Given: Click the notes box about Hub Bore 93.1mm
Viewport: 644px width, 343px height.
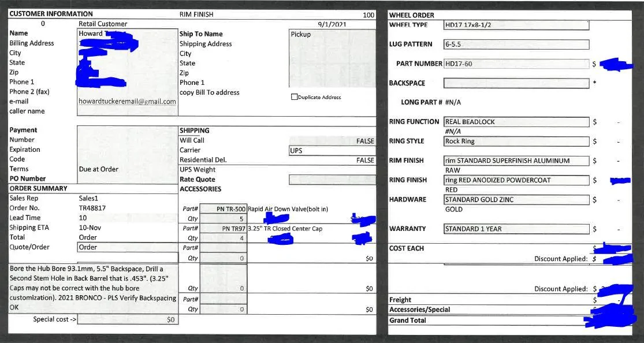Looking at the screenshot, I should point(93,288).
